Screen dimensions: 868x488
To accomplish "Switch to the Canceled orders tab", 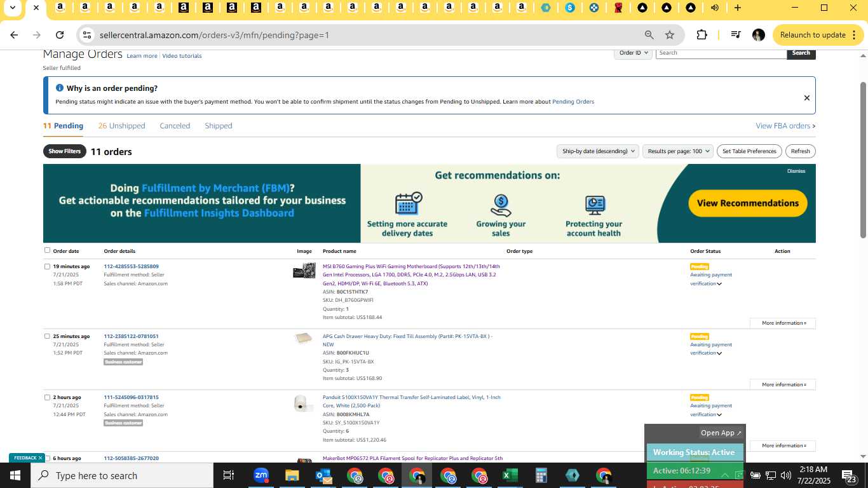I will click(x=175, y=126).
